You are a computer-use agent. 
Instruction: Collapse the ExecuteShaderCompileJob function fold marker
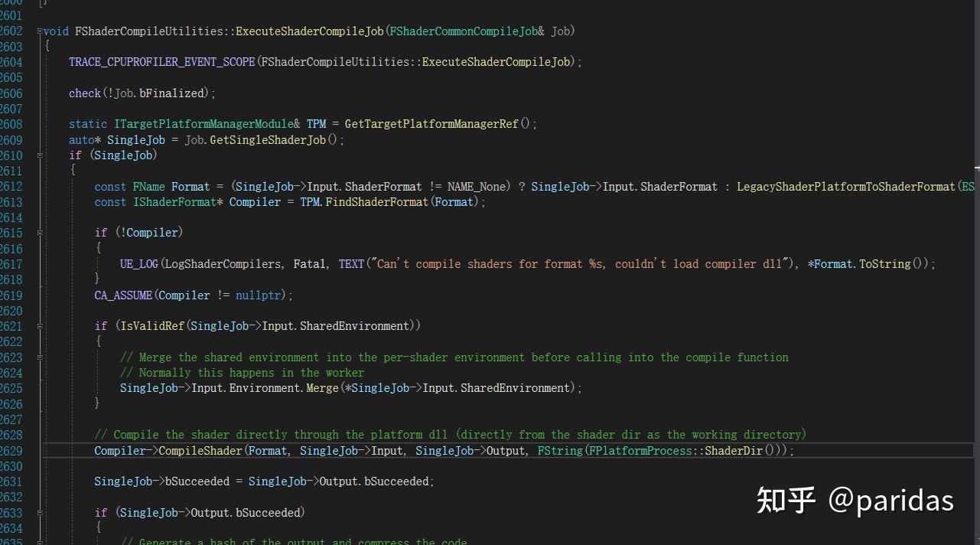coord(40,31)
